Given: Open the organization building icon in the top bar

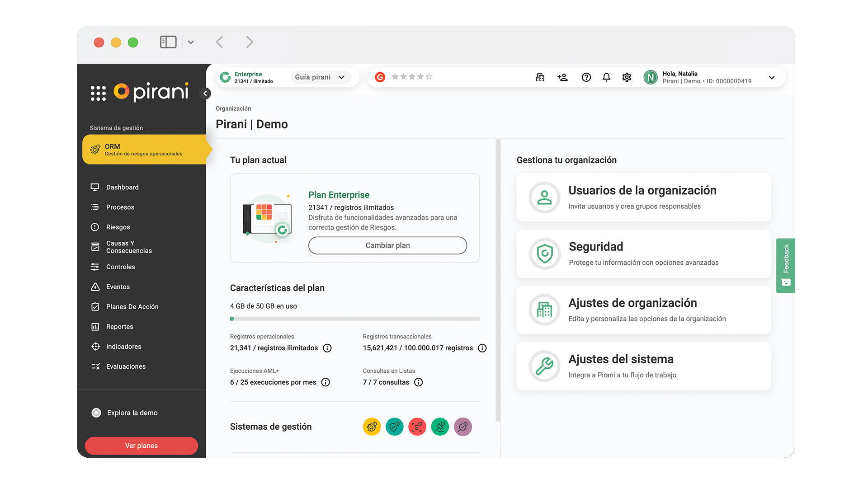Looking at the screenshot, I should [x=540, y=77].
